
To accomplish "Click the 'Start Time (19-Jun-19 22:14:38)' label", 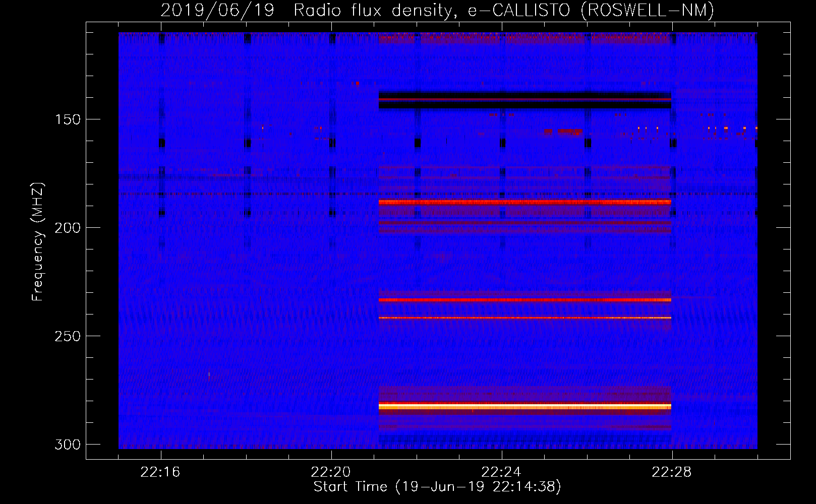I will [x=437, y=487].
